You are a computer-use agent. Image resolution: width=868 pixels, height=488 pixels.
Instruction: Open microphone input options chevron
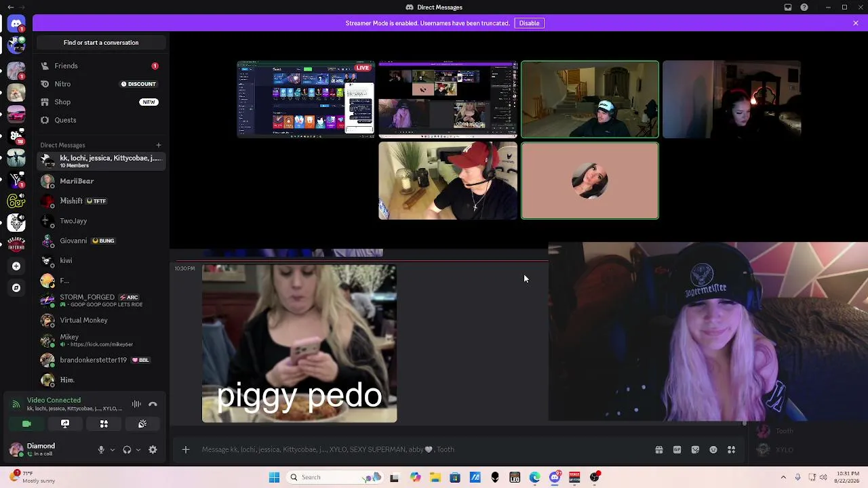(113, 449)
